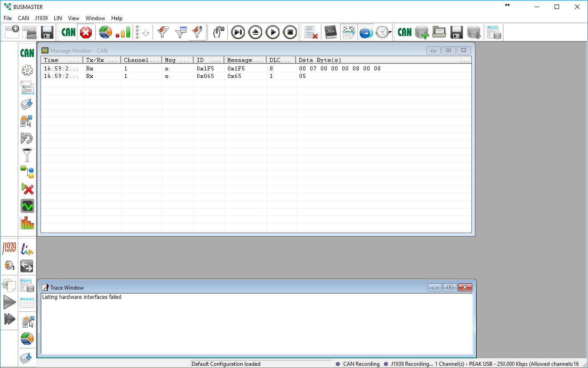Click the Time column header

[62, 60]
